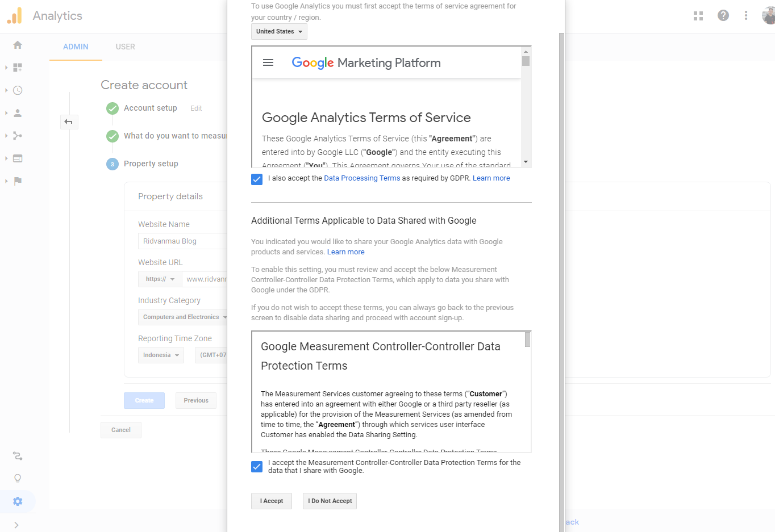Image resolution: width=775 pixels, height=532 pixels.
Task: Click the Edit link beside Account setup
Action: 196,108
